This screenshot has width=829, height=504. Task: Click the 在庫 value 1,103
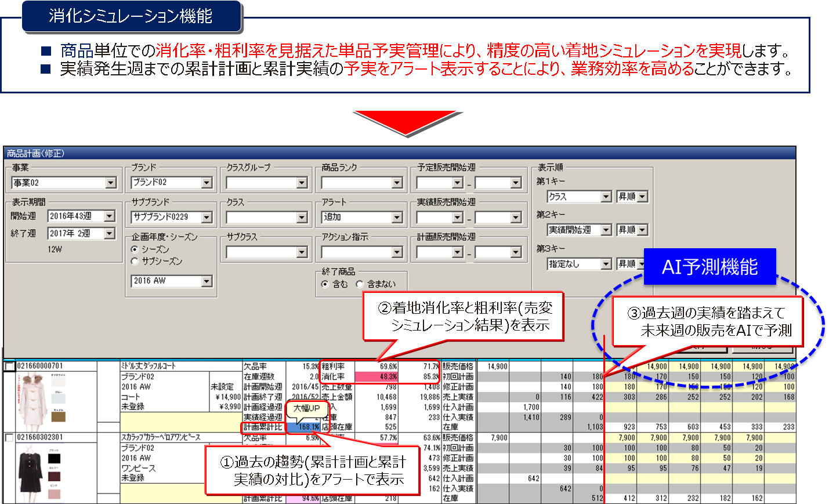tap(595, 427)
